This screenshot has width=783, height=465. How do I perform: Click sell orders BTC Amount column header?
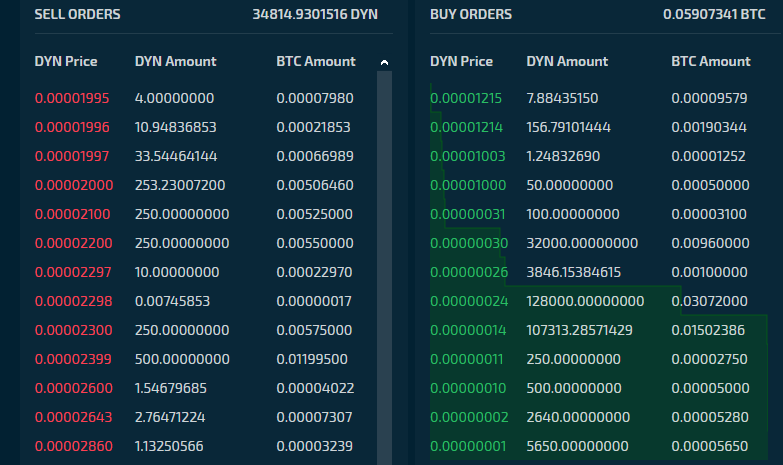click(316, 61)
